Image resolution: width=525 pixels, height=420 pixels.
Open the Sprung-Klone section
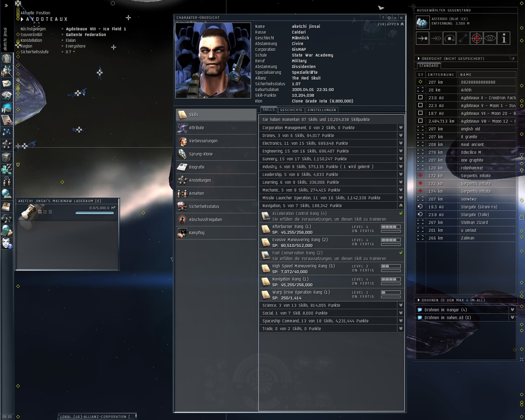coord(216,154)
